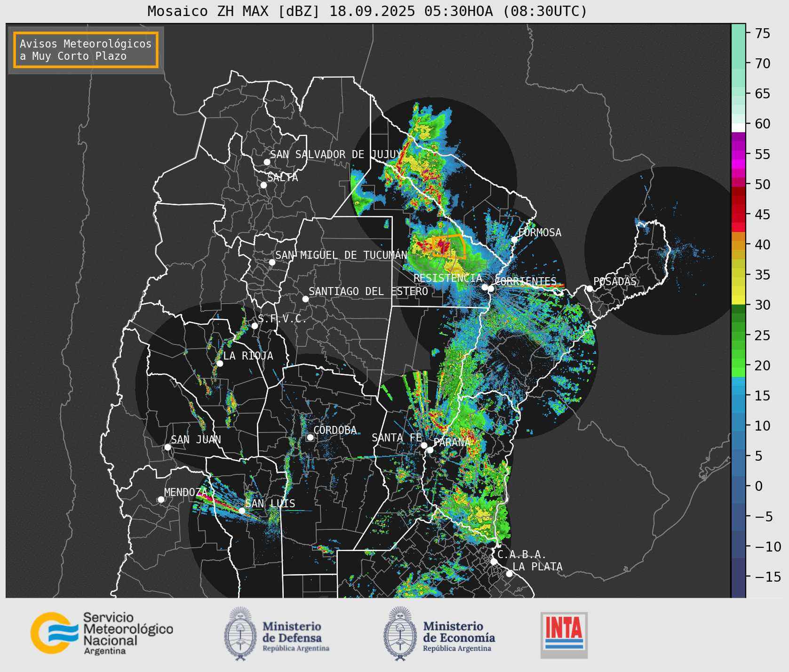This screenshot has height=672, width=789.
Task: Click the SANTIAGO DEL ESTERO label text
Action: click(368, 291)
